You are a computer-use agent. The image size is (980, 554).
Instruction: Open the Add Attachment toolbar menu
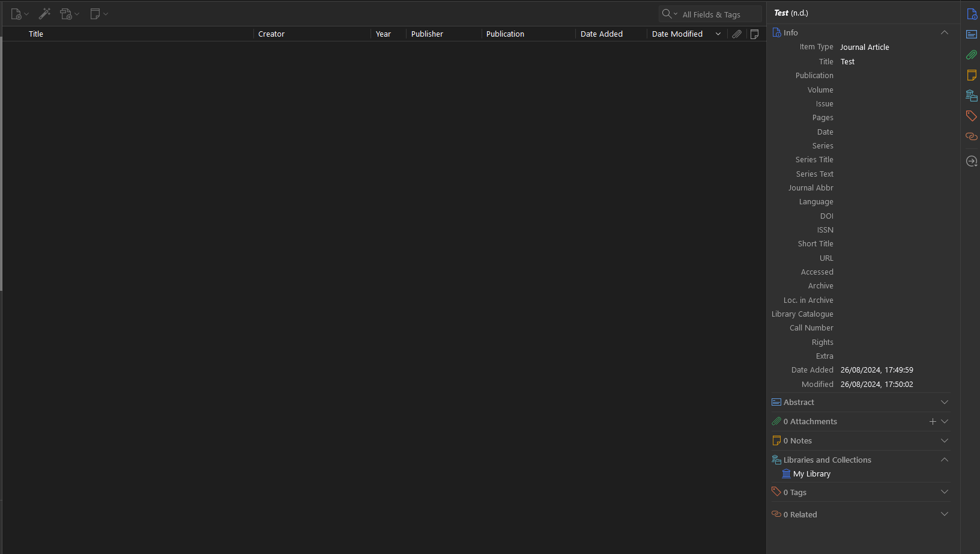pos(70,14)
